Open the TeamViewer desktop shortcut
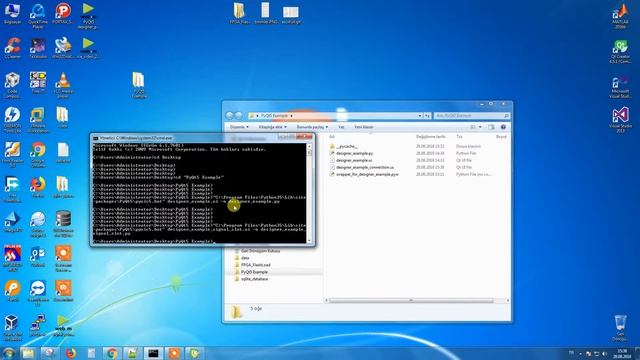This screenshot has width=640, height=360. (38, 293)
